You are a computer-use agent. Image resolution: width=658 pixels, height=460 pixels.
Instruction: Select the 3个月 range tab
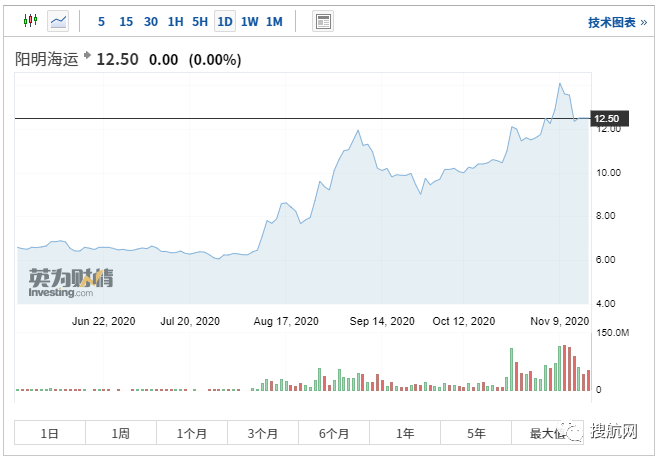point(263,433)
